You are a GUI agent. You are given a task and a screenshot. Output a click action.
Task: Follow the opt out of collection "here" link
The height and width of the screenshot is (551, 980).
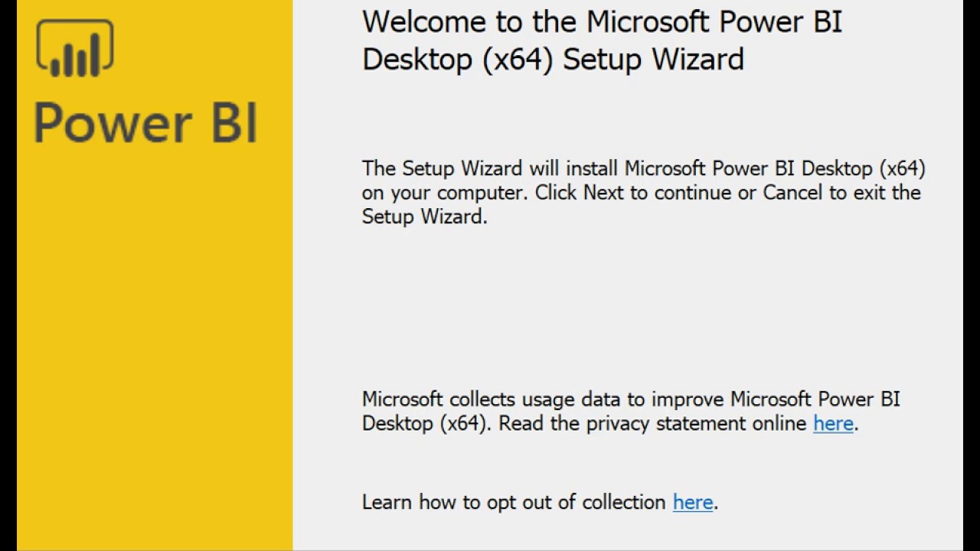(693, 502)
